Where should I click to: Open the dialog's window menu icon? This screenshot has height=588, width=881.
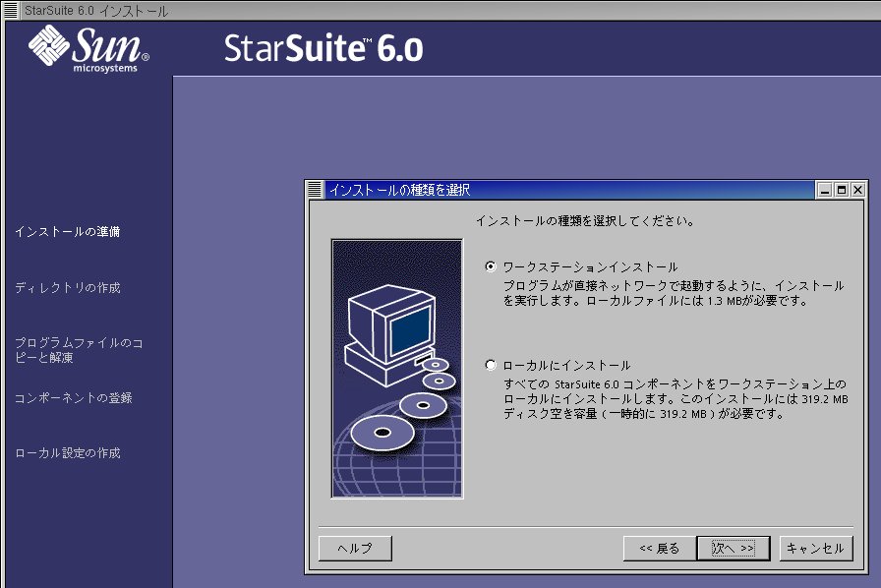tap(316, 190)
